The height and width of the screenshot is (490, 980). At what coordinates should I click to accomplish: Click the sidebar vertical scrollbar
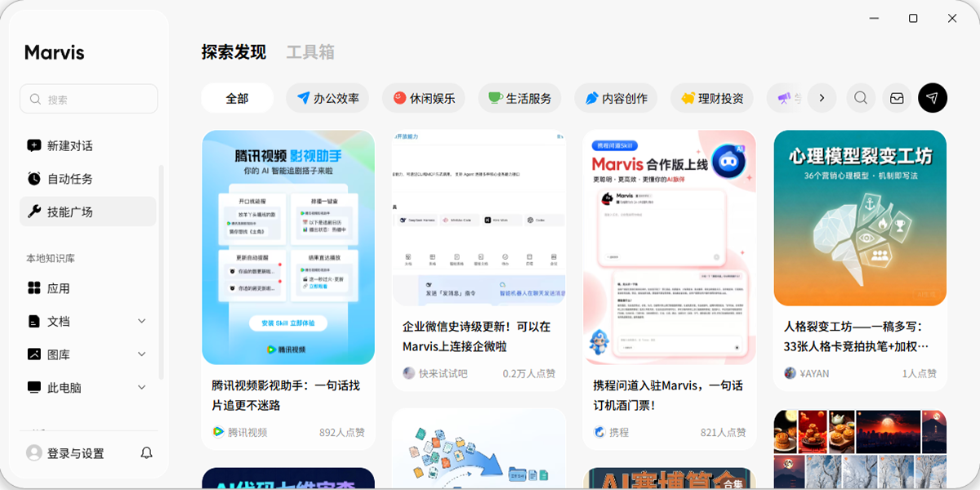point(161,272)
